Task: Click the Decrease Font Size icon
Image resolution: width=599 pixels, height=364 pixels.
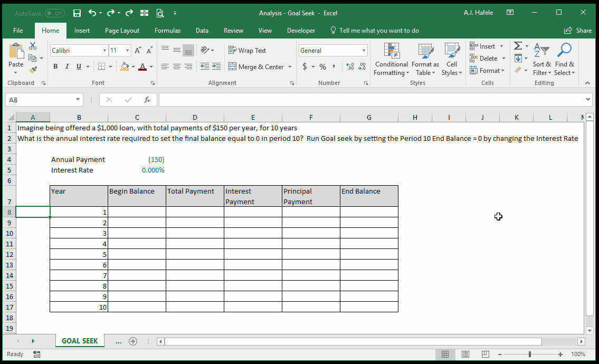Action: (149, 51)
